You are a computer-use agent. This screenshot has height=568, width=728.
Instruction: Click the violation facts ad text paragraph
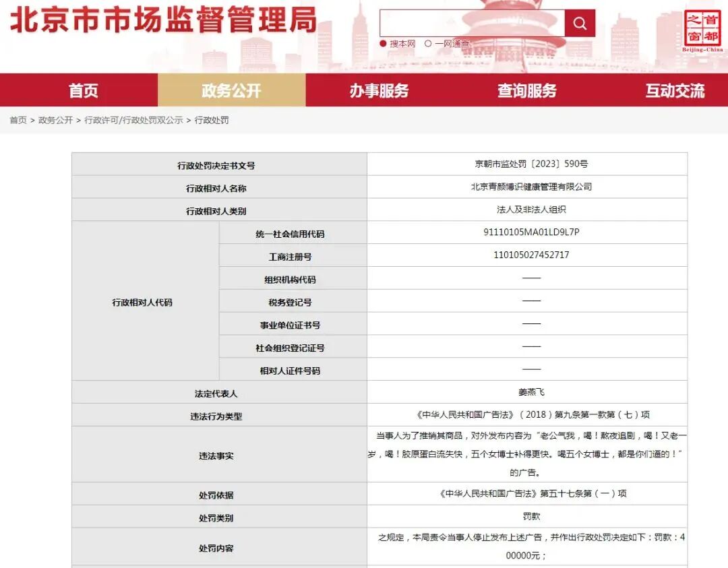527,454
